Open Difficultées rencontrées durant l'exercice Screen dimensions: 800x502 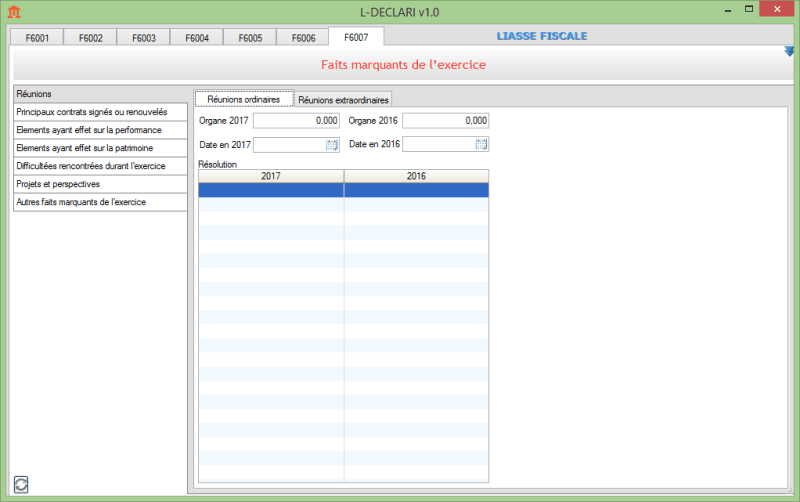100,166
